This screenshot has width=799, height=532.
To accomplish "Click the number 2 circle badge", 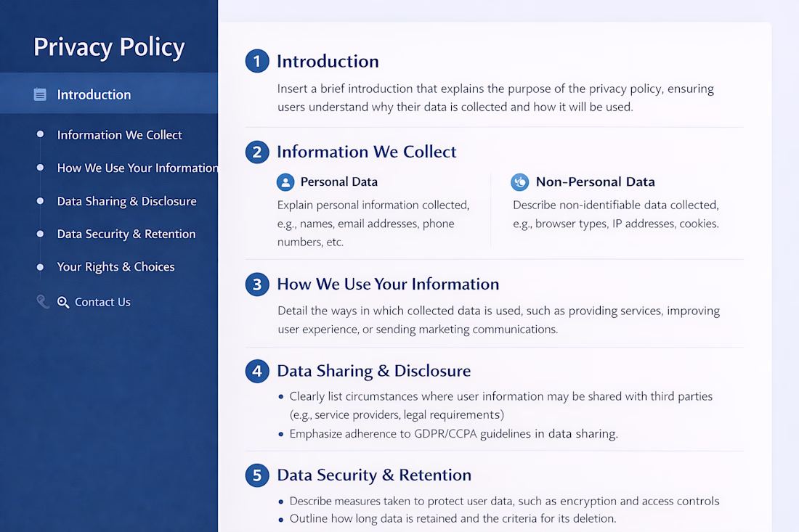I will point(257,152).
